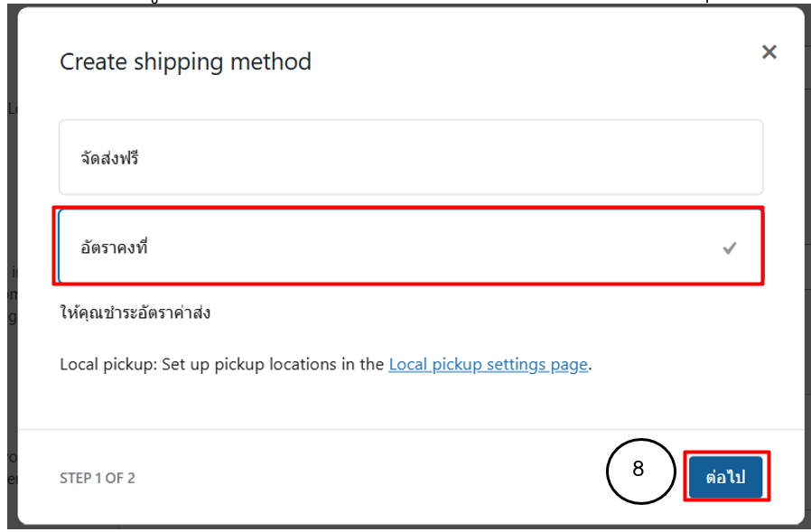The width and height of the screenshot is (811, 532).
Task: Open the Local pickup settings page link
Action: (x=488, y=365)
